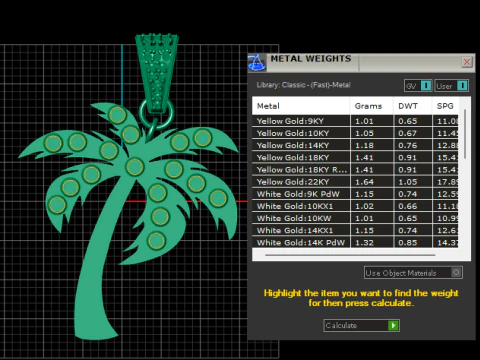Screen dimensions: 480x360
Task: Click the 1.18 grams value for 14KY
Action: 364,146
